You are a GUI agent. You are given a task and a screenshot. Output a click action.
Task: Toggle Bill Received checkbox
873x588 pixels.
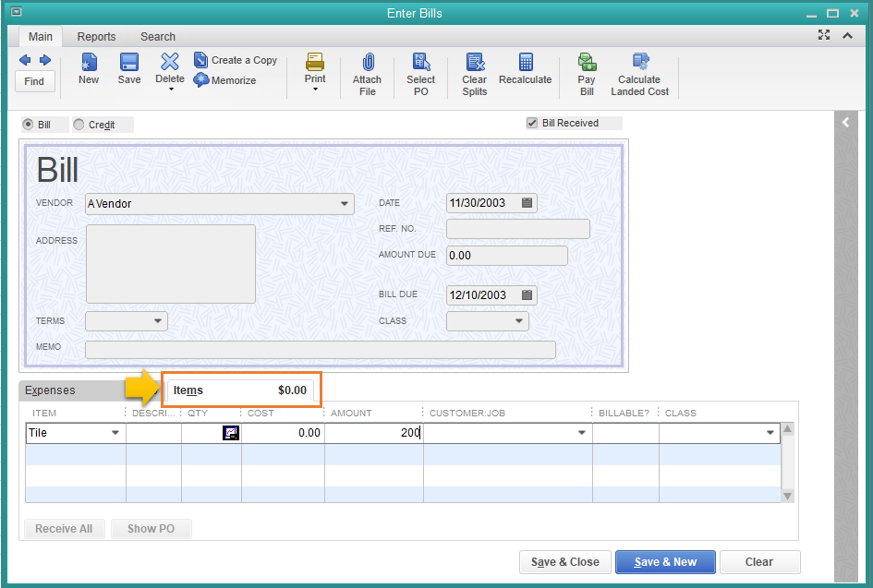coord(532,123)
